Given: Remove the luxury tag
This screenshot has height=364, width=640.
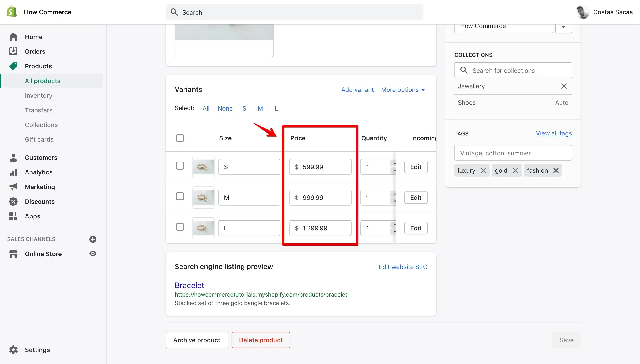Looking at the screenshot, I should [x=484, y=170].
